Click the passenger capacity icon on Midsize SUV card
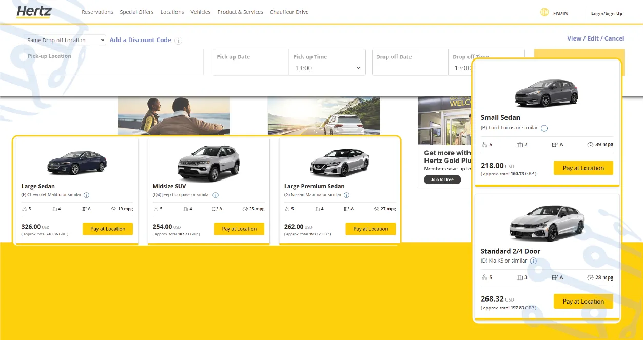Viewport: 644px width, 340px height. pyautogui.click(x=156, y=209)
